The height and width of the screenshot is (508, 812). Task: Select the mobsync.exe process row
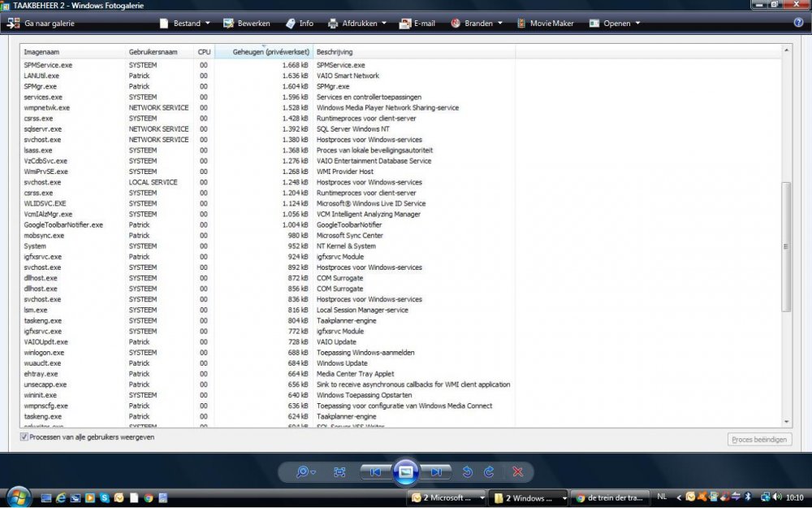click(268, 236)
